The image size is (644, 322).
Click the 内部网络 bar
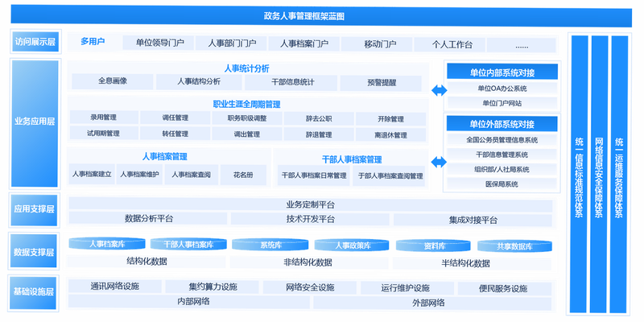tap(189, 301)
